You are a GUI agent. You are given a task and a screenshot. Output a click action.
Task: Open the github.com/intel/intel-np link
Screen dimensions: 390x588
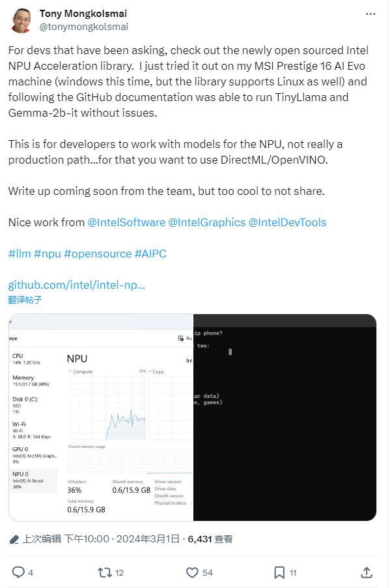tap(76, 285)
